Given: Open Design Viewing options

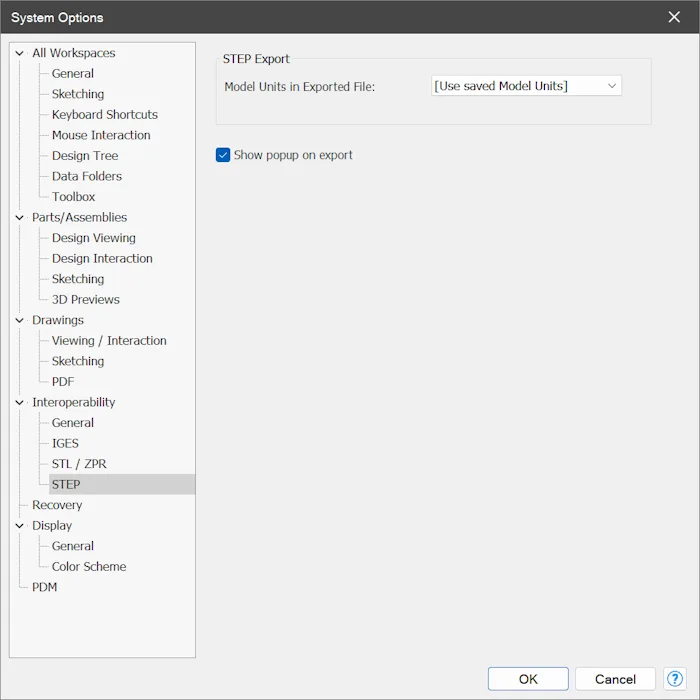Looking at the screenshot, I should [x=93, y=238].
